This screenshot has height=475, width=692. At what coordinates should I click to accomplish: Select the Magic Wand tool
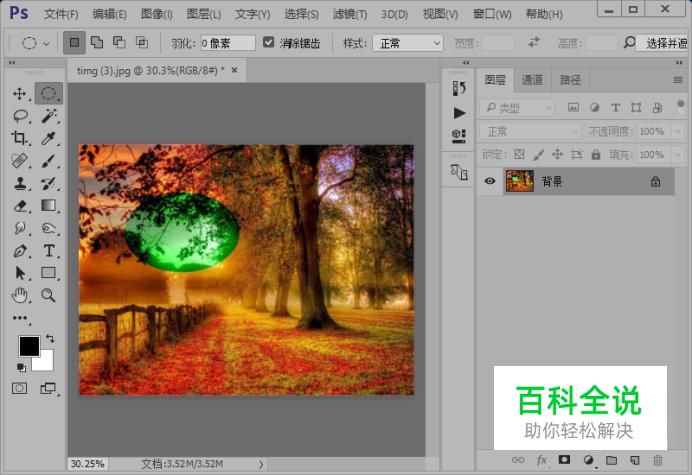[x=49, y=116]
